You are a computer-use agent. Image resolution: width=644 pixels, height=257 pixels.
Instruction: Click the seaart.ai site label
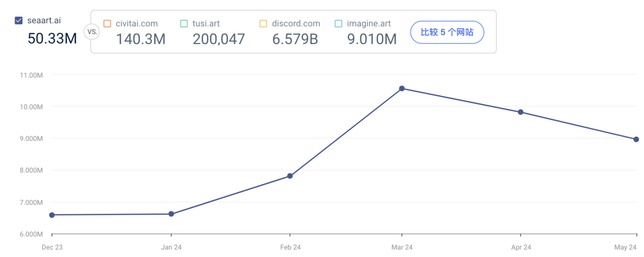44,21
